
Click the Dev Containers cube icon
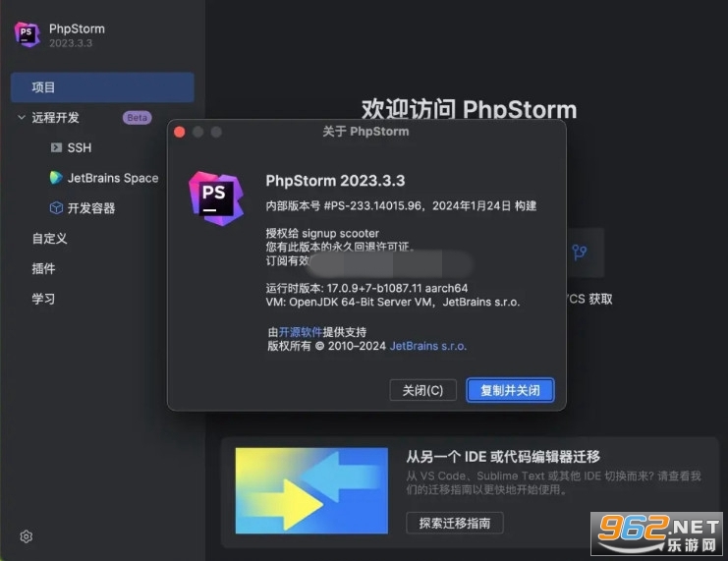click(x=56, y=207)
